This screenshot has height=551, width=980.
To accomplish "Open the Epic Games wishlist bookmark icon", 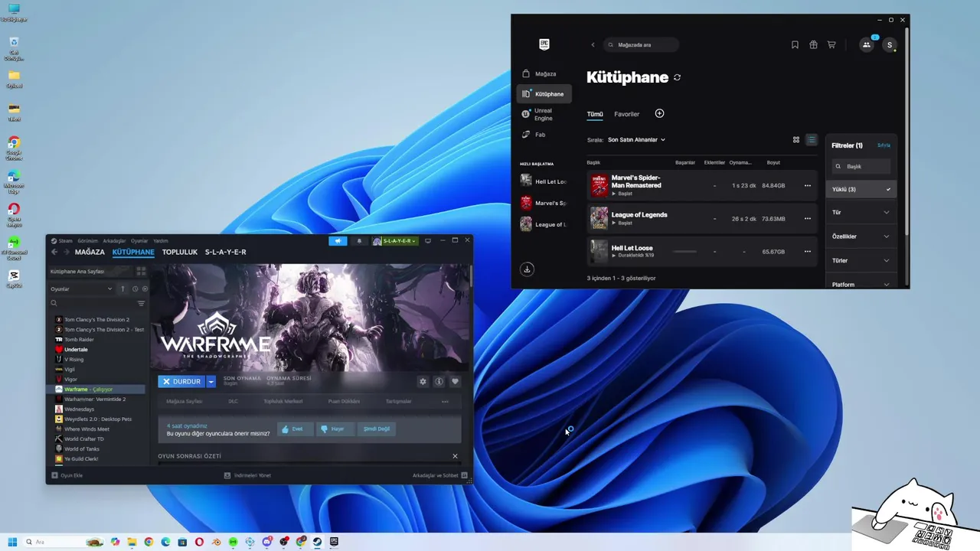I will click(x=795, y=45).
